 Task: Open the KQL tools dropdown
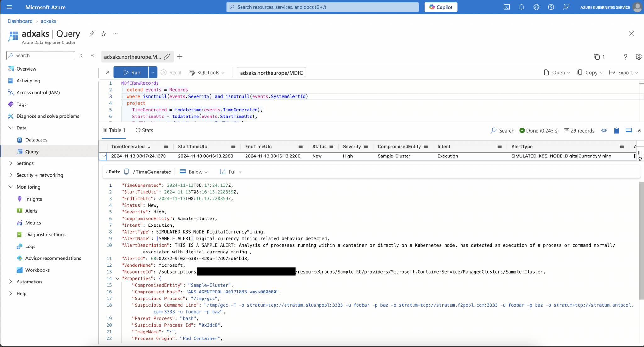(x=207, y=72)
